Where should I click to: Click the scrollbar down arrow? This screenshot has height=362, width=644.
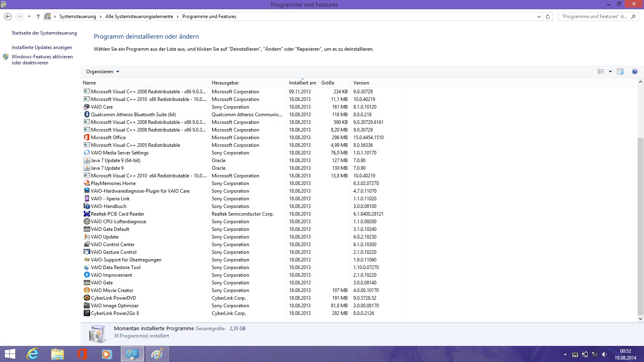(640, 319)
